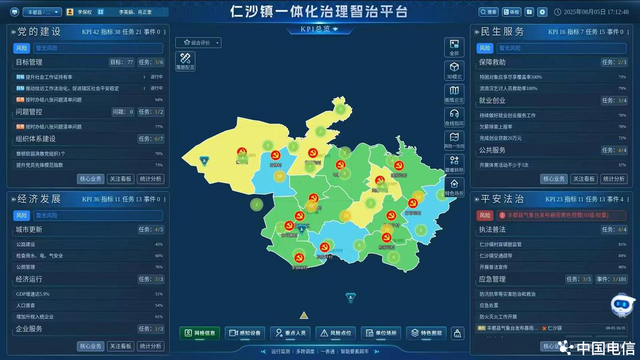Select 统计分析 tab in 党的建设 panel
The height and width of the screenshot is (360, 640).
tap(151, 179)
